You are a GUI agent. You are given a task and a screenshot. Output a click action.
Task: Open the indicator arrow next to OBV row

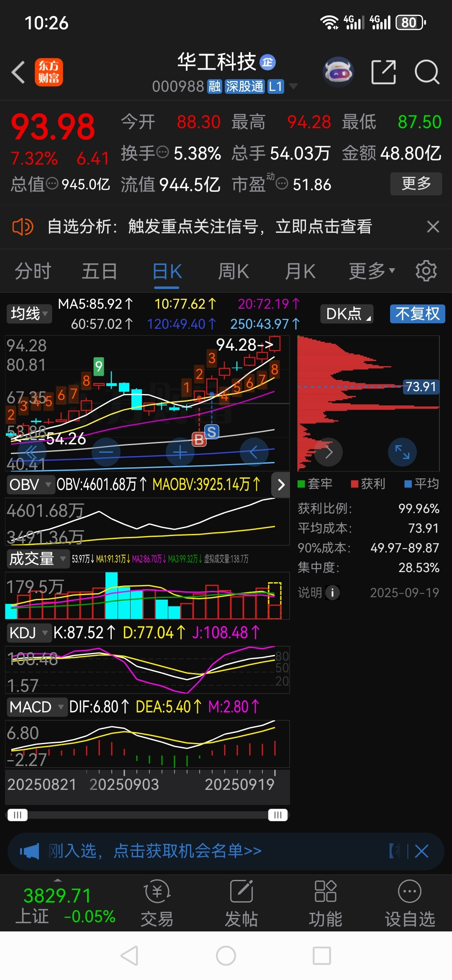coord(281,485)
